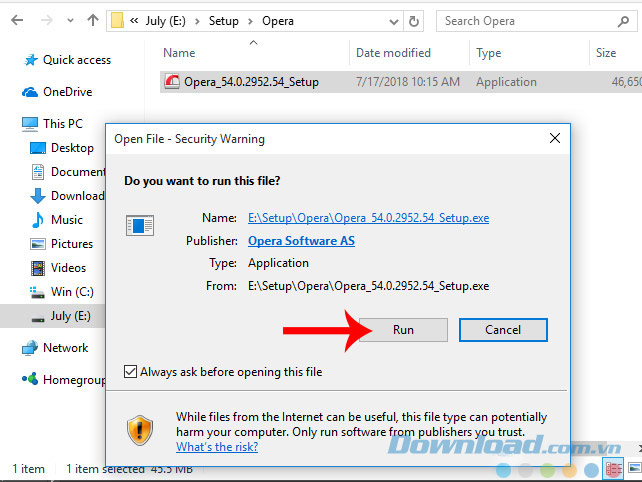Viewport: 642px width, 482px height.
Task: Click the setup.exe Name path link
Action: [368, 218]
